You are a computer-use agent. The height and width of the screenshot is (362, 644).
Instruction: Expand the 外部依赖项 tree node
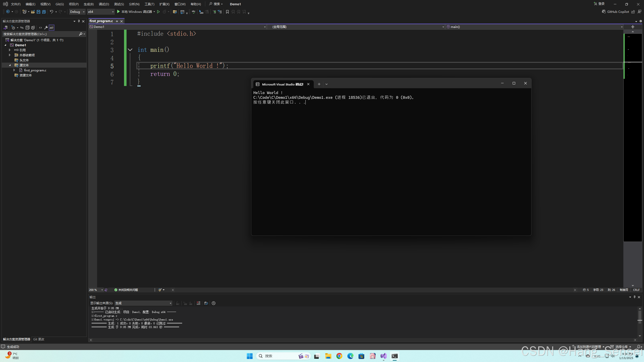[10, 55]
